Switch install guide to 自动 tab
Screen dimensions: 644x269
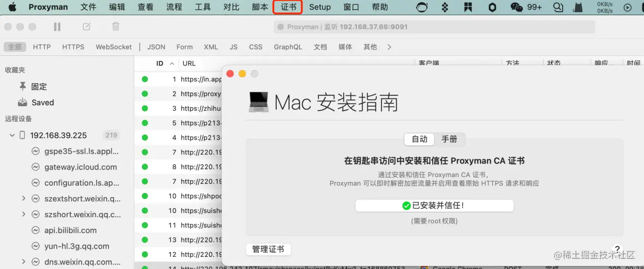point(420,139)
